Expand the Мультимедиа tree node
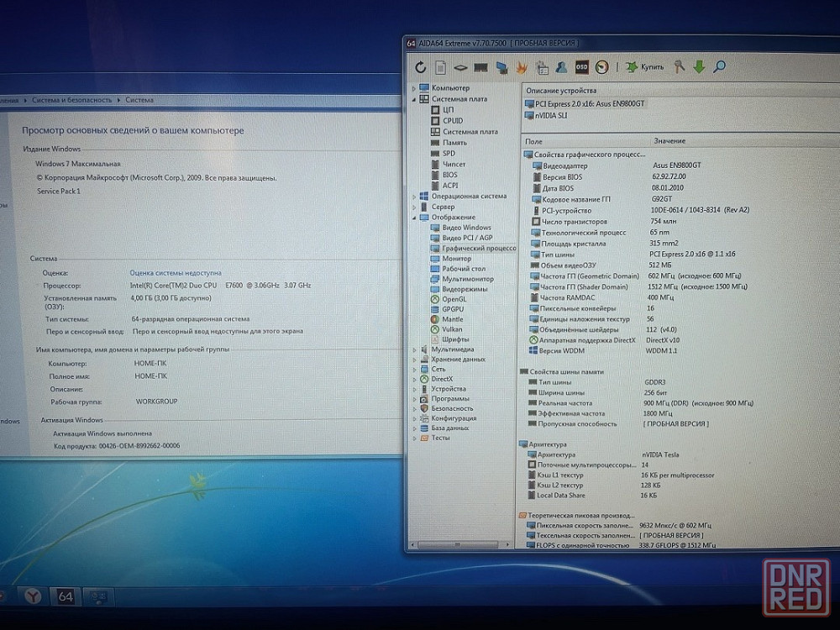The width and height of the screenshot is (840, 630). tap(414, 349)
